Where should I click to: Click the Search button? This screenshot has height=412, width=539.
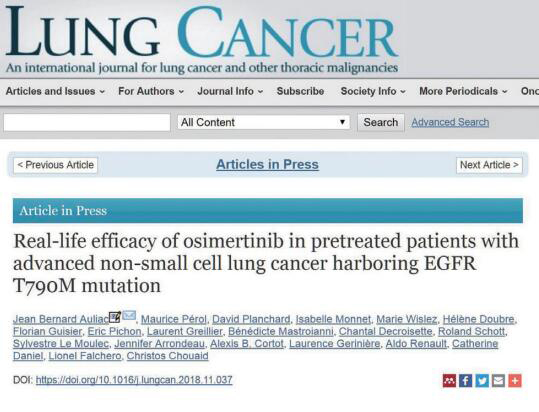(381, 122)
